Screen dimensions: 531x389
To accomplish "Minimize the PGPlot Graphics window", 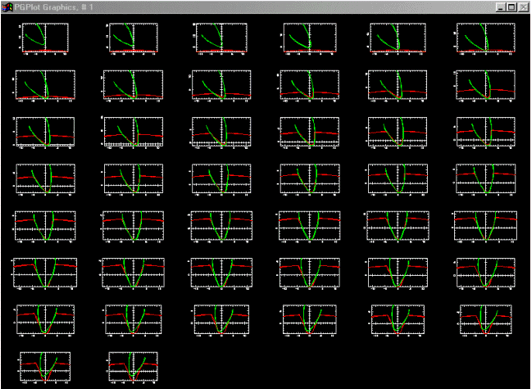I will click(x=500, y=7).
